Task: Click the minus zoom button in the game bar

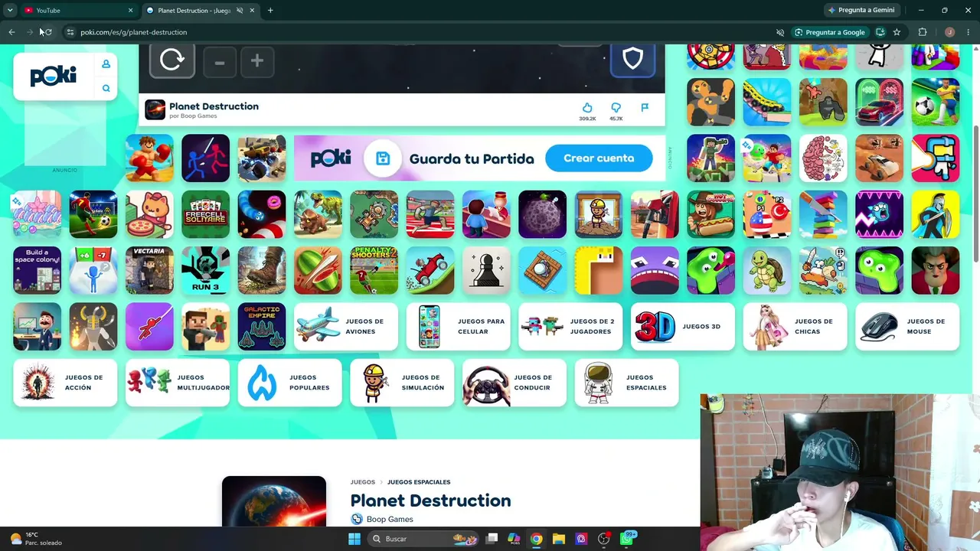Action: click(220, 61)
